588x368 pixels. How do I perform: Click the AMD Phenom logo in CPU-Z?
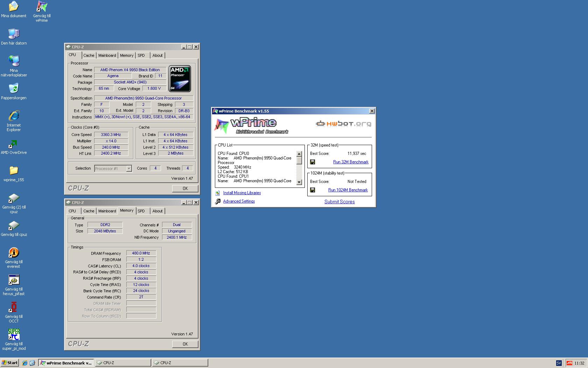point(180,79)
